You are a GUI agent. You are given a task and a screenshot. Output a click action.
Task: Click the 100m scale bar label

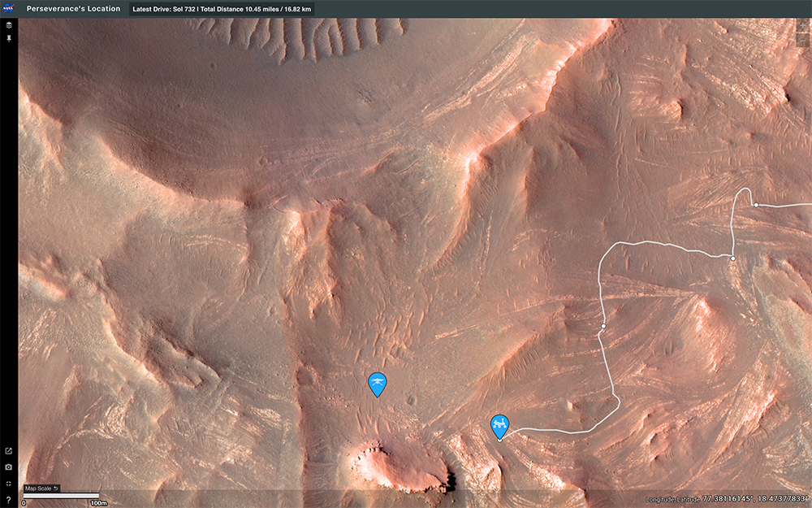pos(99,503)
